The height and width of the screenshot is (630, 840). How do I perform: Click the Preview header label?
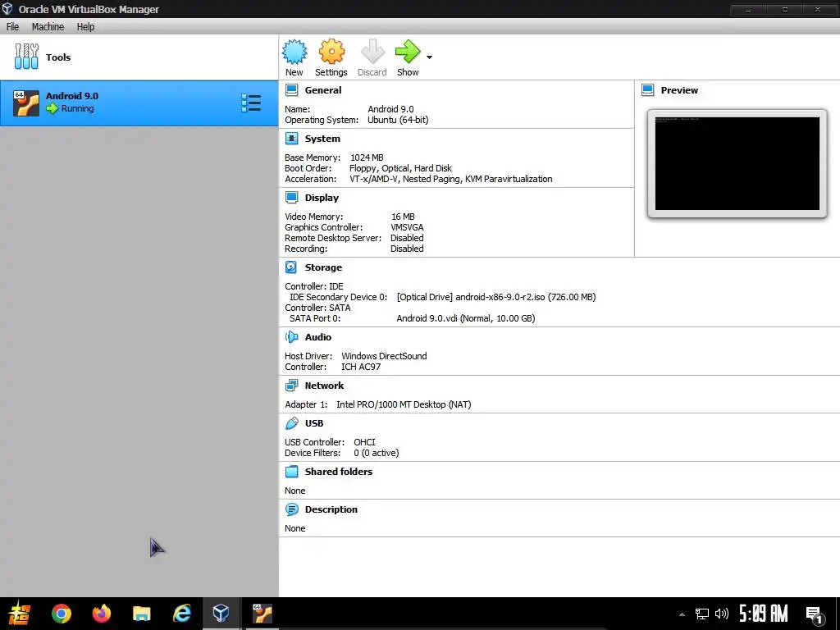click(x=679, y=90)
